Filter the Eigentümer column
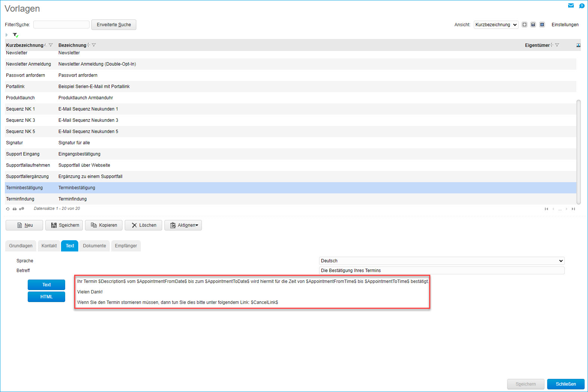The height and width of the screenshot is (392, 588). tap(557, 45)
